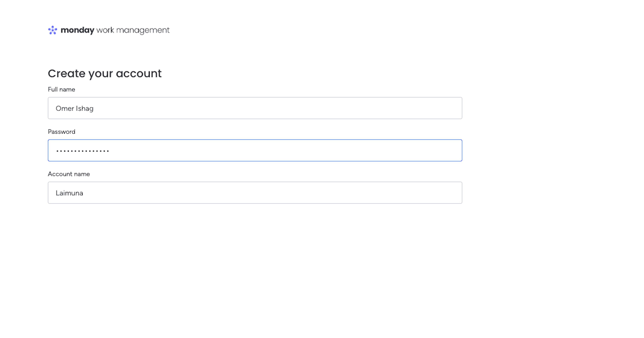
Task: Click the "Password" field label
Action: (x=61, y=132)
